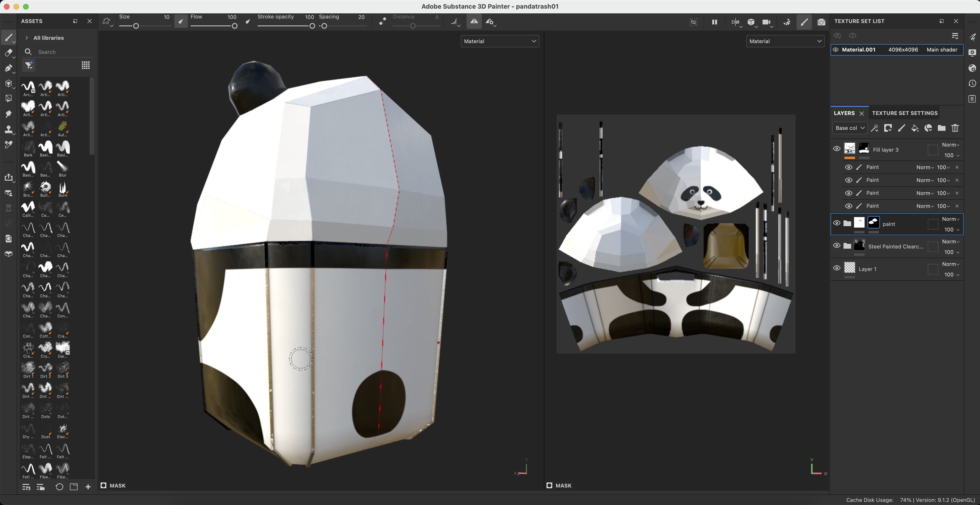The width and height of the screenshot is (980, 505).
Task: Toggle visibility of second Paint effect
Action: tap(848, 180)
